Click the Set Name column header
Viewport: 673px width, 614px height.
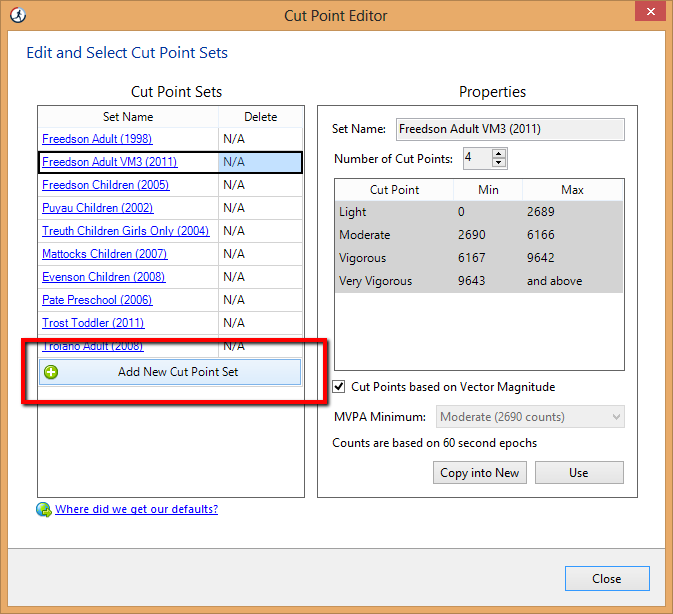pyautogui.click(x=128, y=117)
